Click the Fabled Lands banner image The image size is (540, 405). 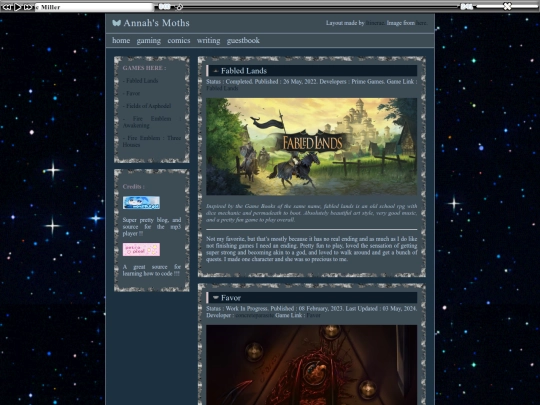click(x=311, y=146)
